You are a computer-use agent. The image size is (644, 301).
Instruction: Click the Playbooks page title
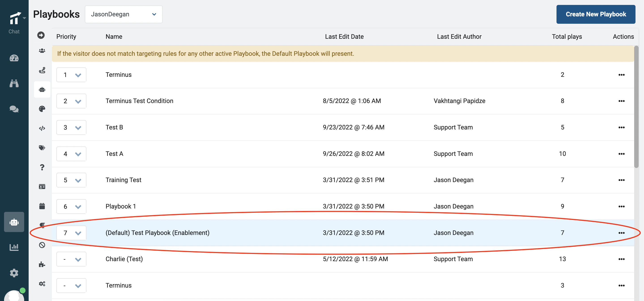tap(56, 14)
